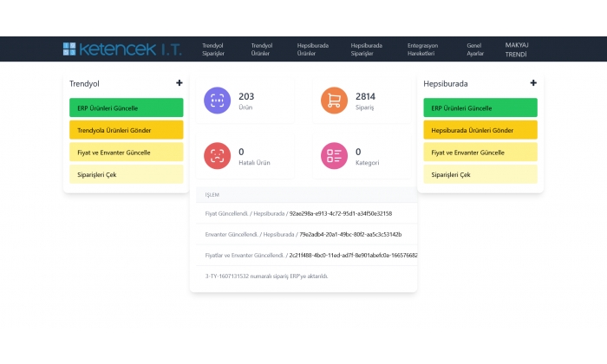Screen dimensions: 607x364
Task: Select the 3-TY-1607131532 sipariş log row
Action: [307, 276]
